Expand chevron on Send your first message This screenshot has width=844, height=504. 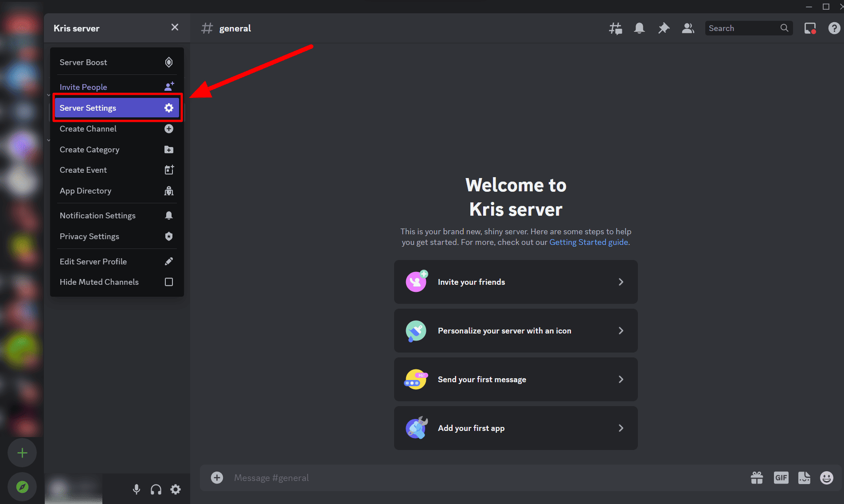[x=621, y=380]
